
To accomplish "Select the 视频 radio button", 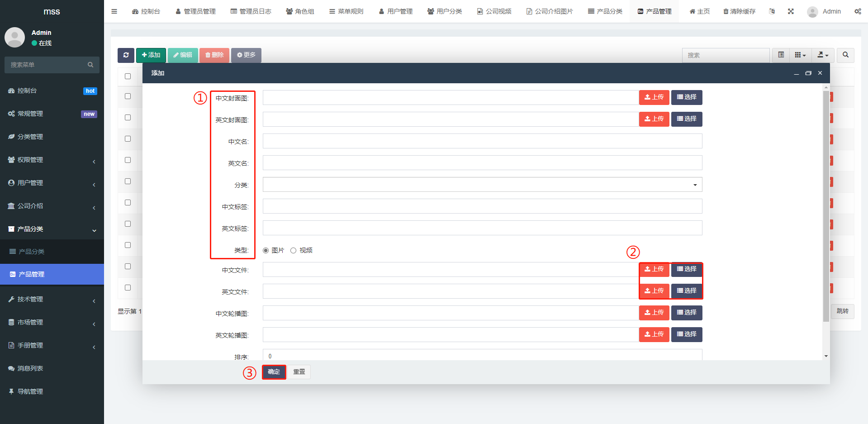I will click(294, 251).
